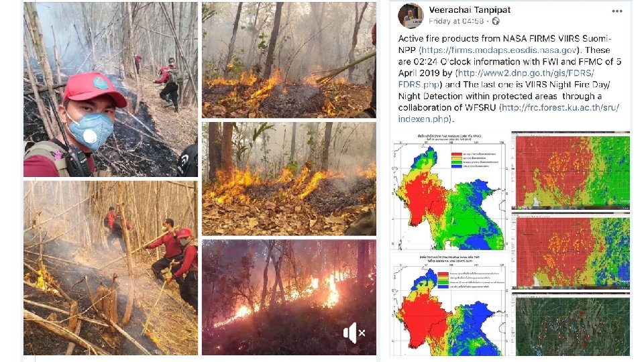Open the Veerachai Tanpipat profile name link

coord(470,10)
